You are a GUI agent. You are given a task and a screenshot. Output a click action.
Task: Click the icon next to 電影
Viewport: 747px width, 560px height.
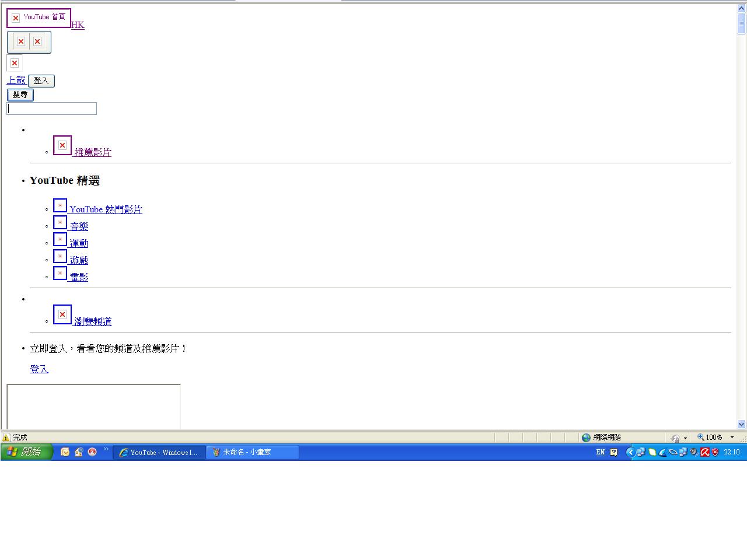tap(60, 273)
